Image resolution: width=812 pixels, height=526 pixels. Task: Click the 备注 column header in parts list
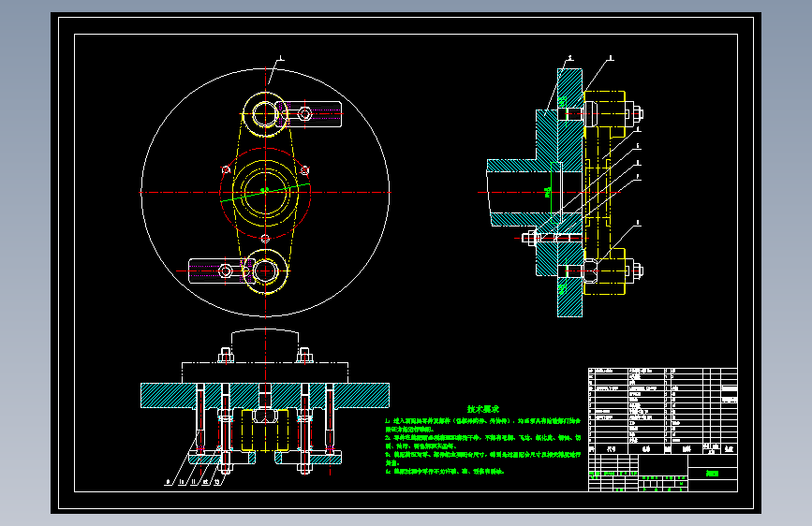point(730,448)
